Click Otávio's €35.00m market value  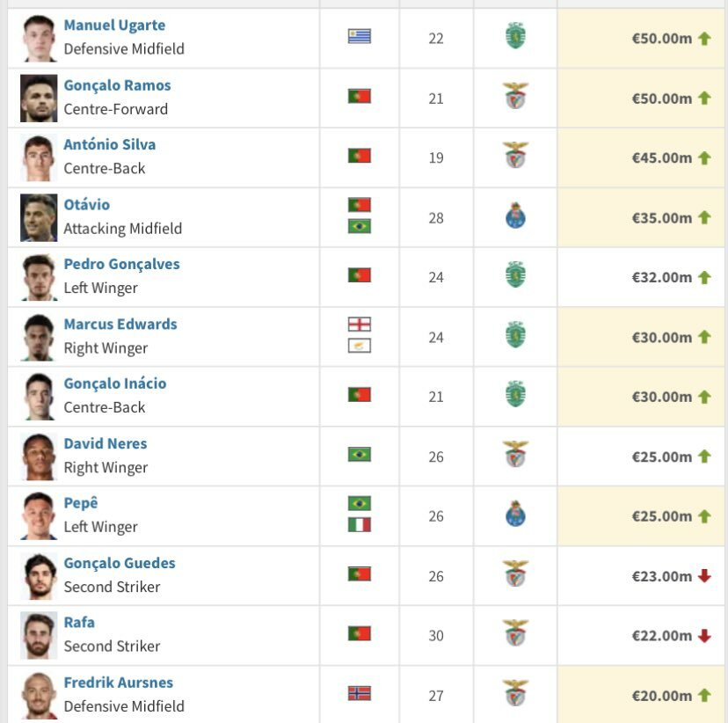(661, 218)
